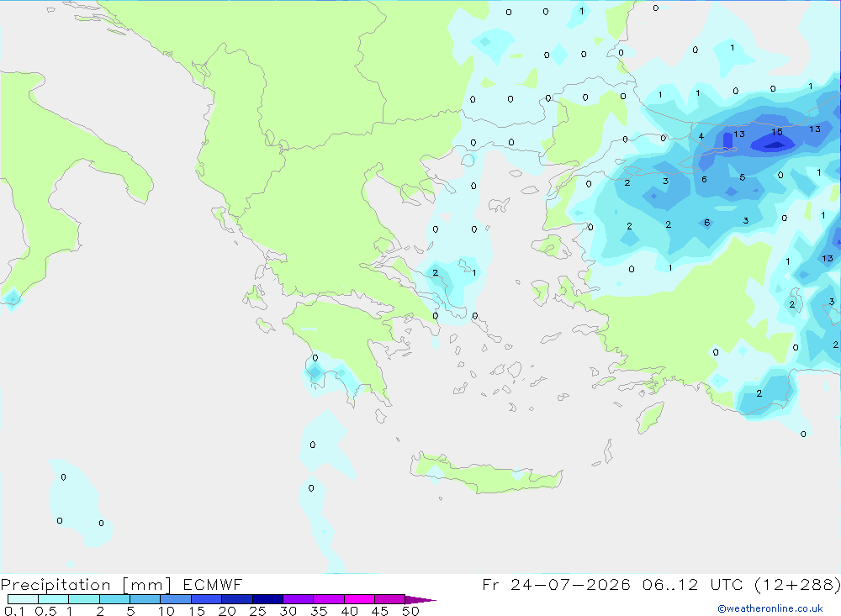Click the '(12+288)' forecast step text

click(797, 584)
